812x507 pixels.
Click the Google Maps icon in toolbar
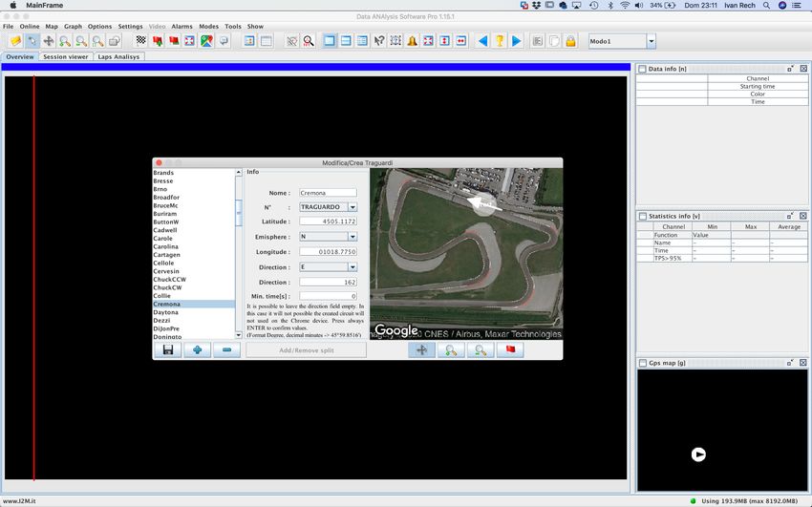pos(206,41)
